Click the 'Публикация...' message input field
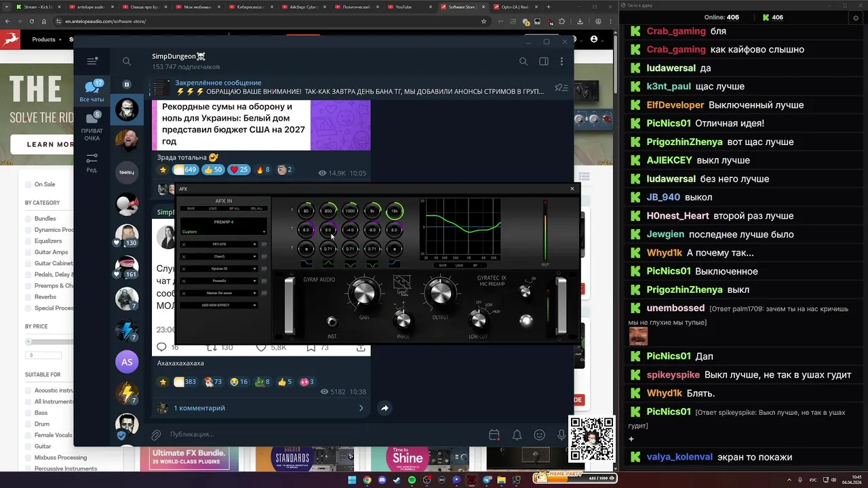This screenshot has height=488, width=868. coord(325,434)
